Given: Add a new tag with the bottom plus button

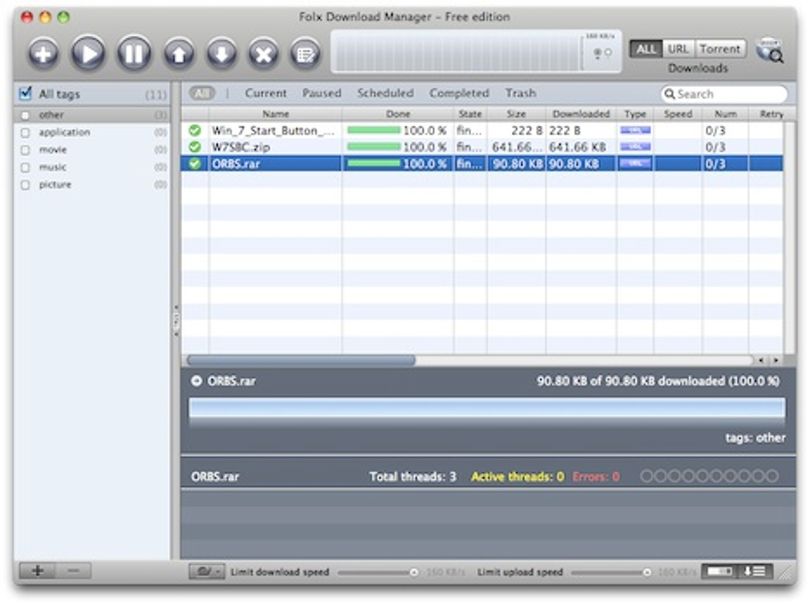Looking at the screenshot, I should tap(37, 570).
